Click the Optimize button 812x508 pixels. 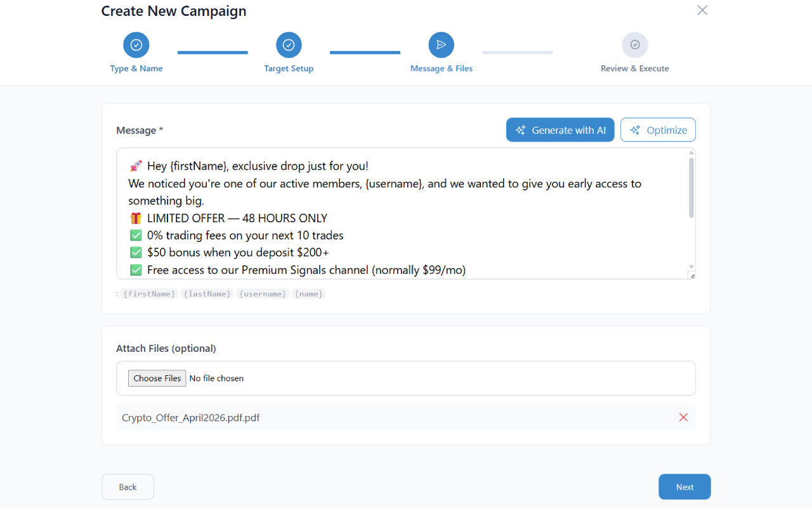(658, 130)
